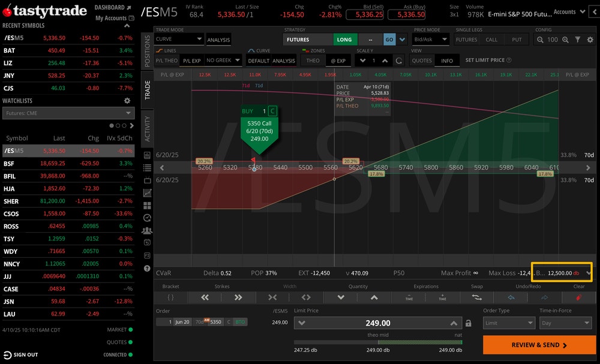Open the list view sidebar icon
600x364 pixels.
(147, 167)
